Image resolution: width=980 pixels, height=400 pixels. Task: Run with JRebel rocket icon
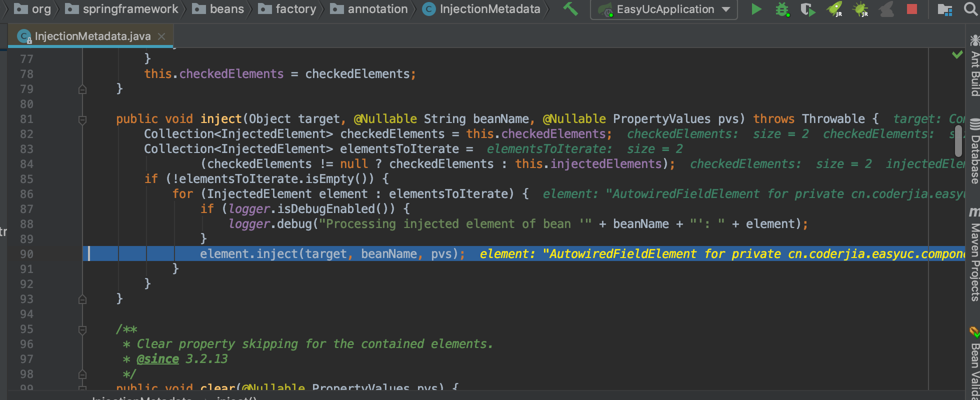coord(834,9)
